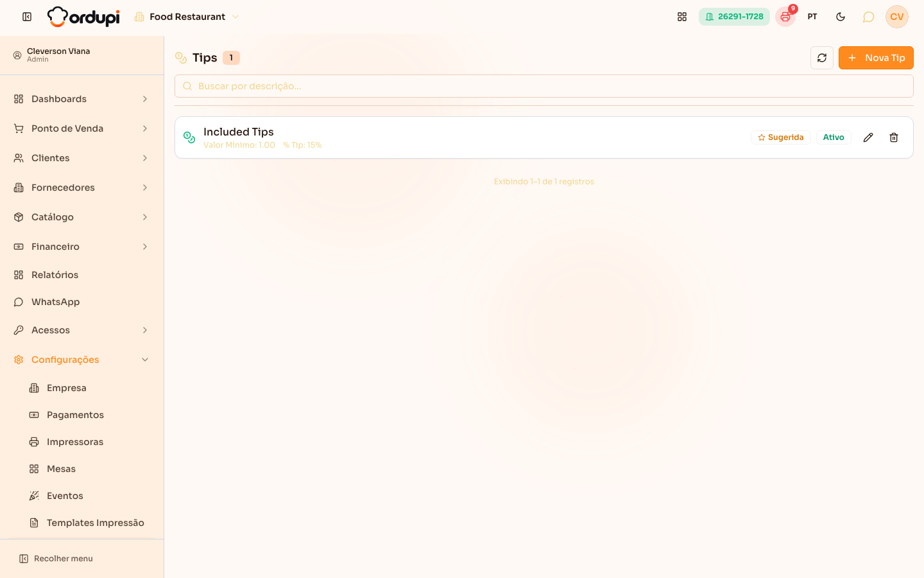924x578 pixels.
Task: Open Eventos settings
Action: point(90,496)
